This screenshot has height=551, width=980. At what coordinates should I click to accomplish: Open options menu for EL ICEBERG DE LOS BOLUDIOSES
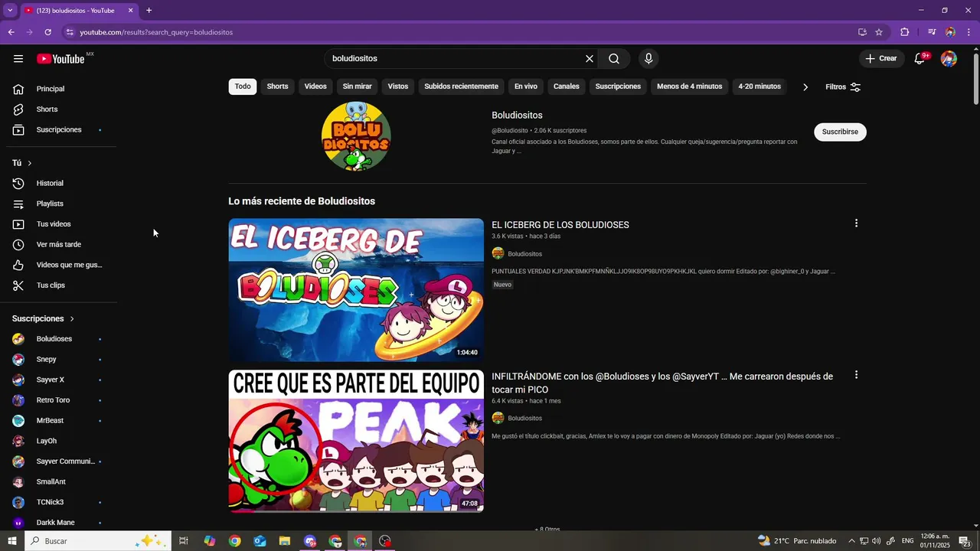pos(856,223)
